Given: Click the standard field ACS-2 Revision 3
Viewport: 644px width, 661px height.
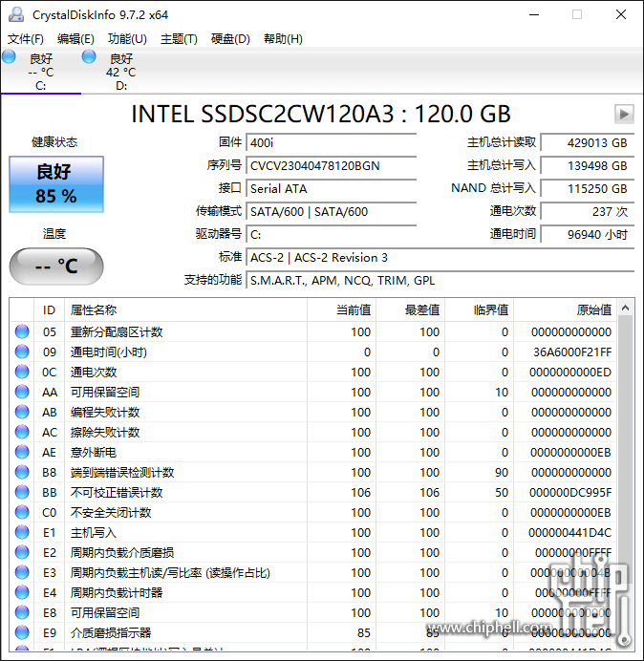Looking at the screenshot, I should 440,258.
